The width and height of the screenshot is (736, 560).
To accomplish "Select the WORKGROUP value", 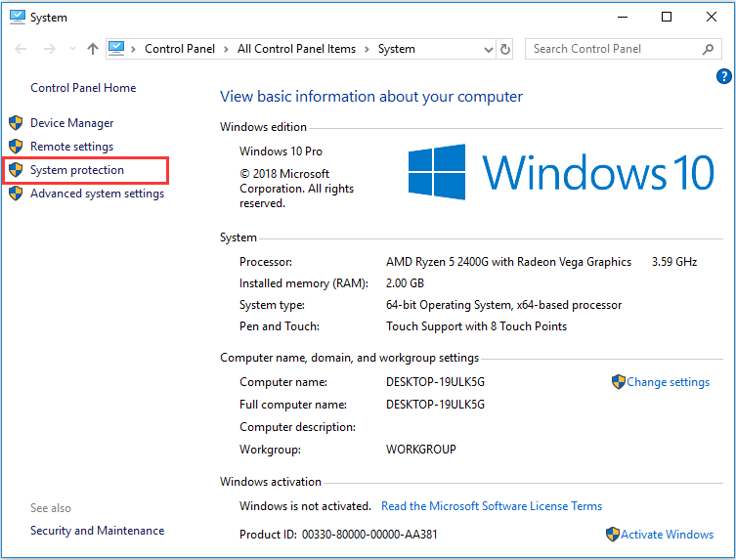I will click(420, 450).
